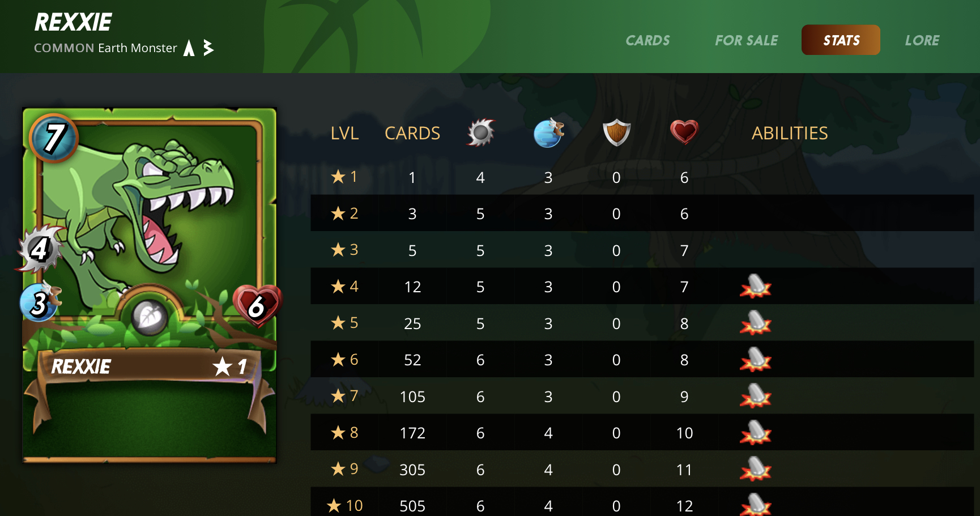Image resolution: width=980 pixels, height=516 pixels.
Task: Open the LORE tab
Action: (x=922, y=40)
